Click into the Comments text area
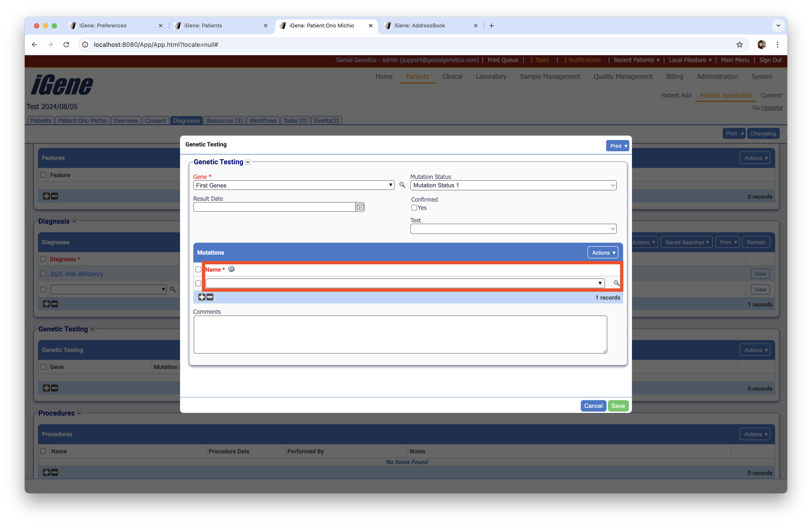812x526 pixels. pyautogui.click(x=400, y=334)
